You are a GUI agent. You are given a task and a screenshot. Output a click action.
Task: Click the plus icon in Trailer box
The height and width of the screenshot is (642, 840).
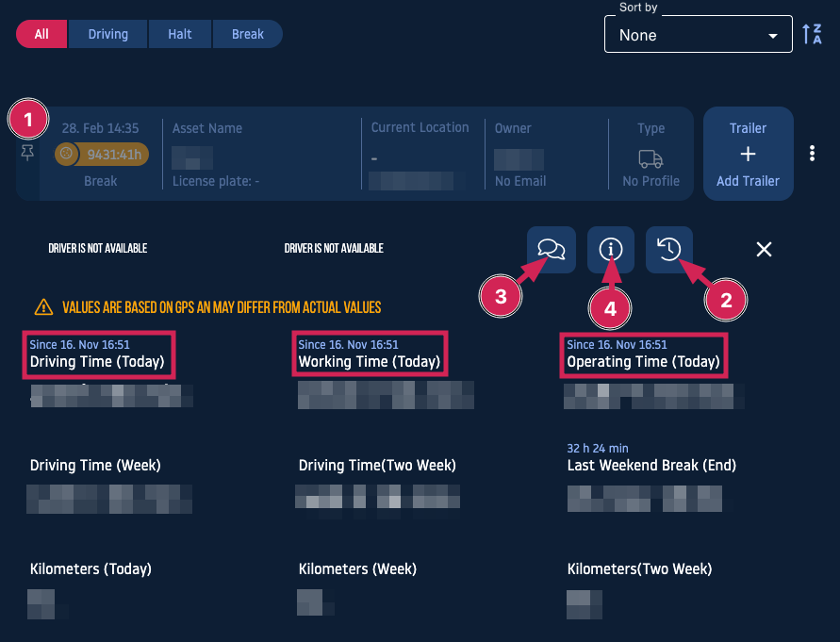[748, 155]
